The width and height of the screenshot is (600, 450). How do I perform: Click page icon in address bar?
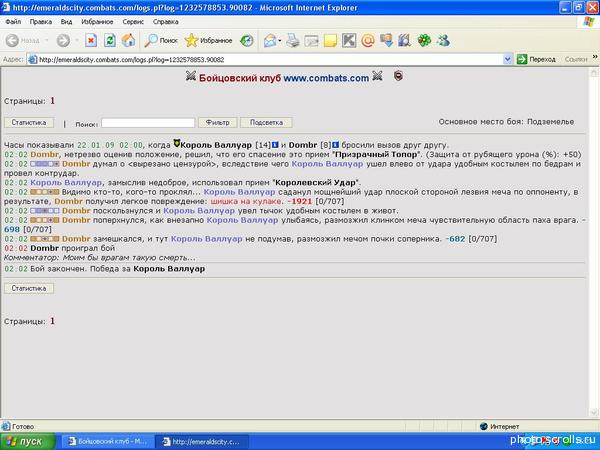tap(33, 60)
